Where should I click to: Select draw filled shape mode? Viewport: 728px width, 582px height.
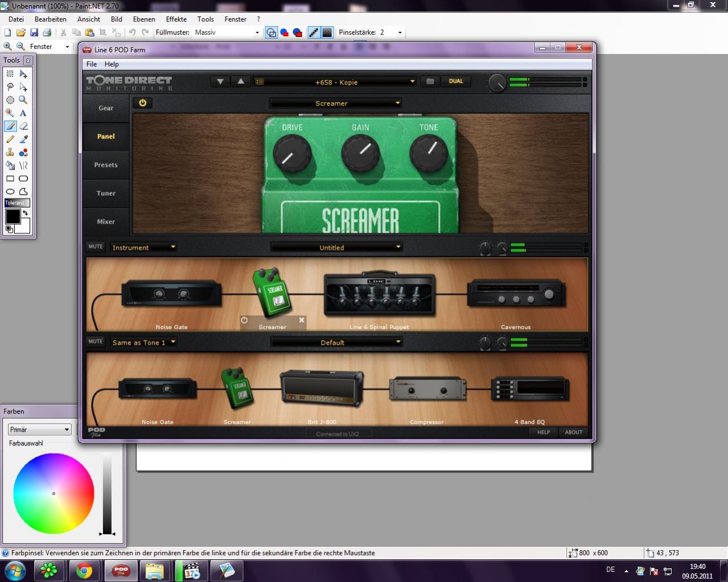[285, 33]
